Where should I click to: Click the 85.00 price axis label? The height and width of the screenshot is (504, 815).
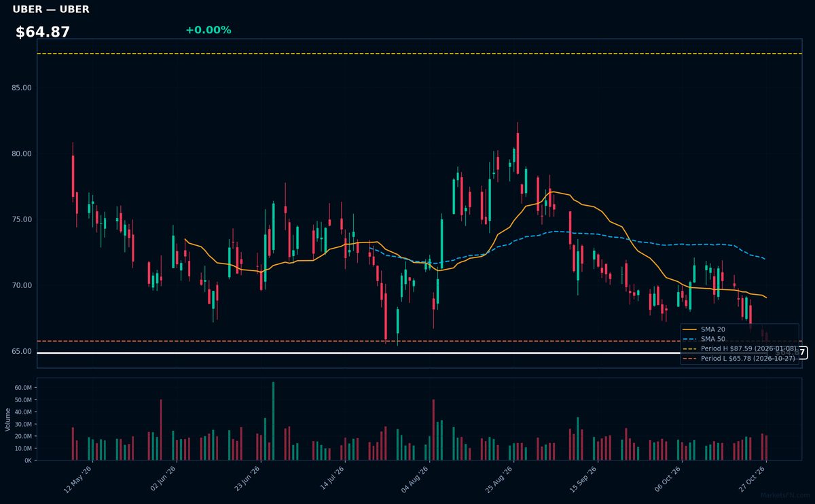(x=22, y=88)
